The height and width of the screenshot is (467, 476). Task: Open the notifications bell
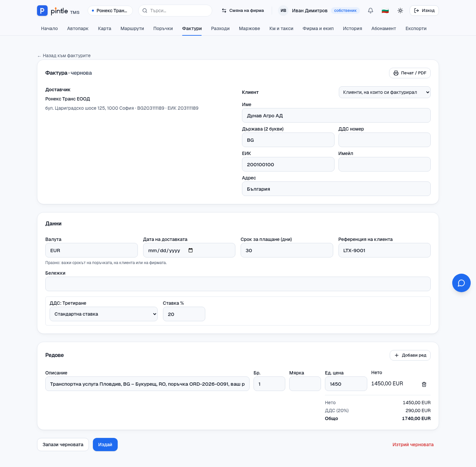click(x=371, y=11)
